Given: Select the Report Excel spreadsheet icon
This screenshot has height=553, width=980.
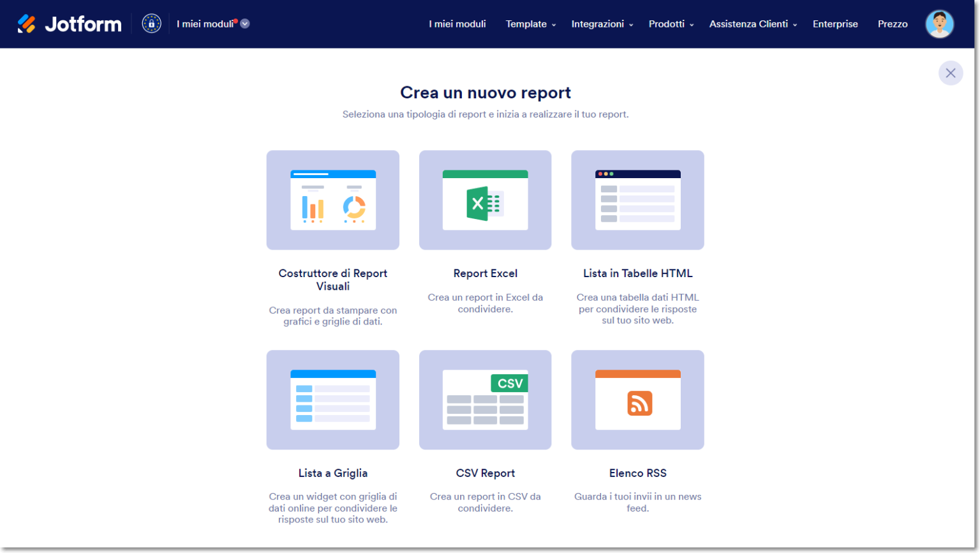Looking at the screenshot, I should coord(485,200).
